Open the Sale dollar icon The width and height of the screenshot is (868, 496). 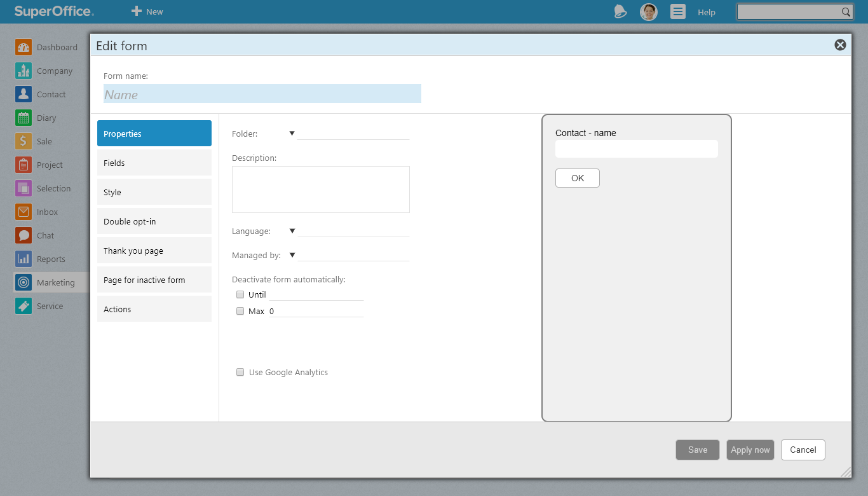[24, 141]
